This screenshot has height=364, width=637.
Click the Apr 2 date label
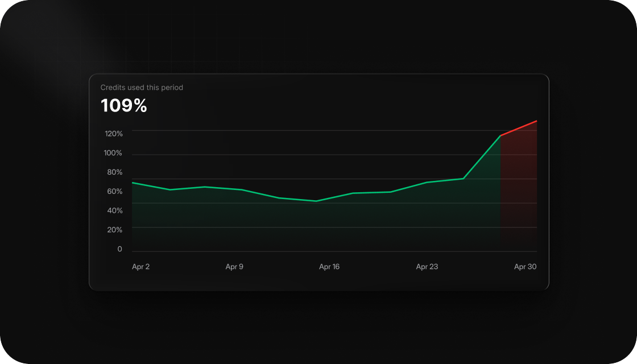tap(140, 267)
